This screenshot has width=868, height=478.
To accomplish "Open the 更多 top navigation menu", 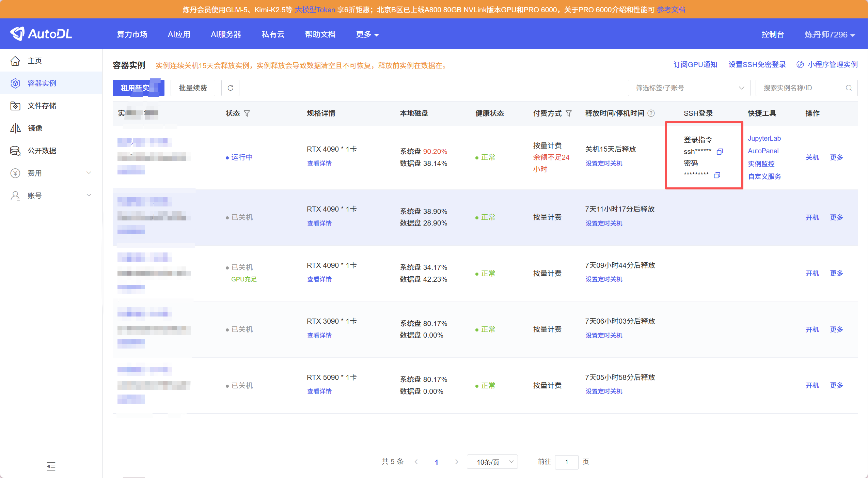I will pyautogui.click(x=367, y=34).
